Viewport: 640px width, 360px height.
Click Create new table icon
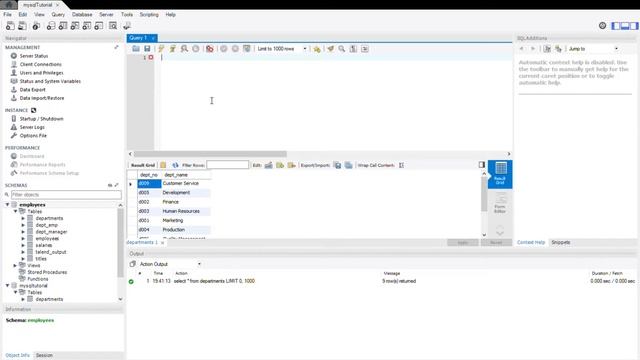(63, 26)
